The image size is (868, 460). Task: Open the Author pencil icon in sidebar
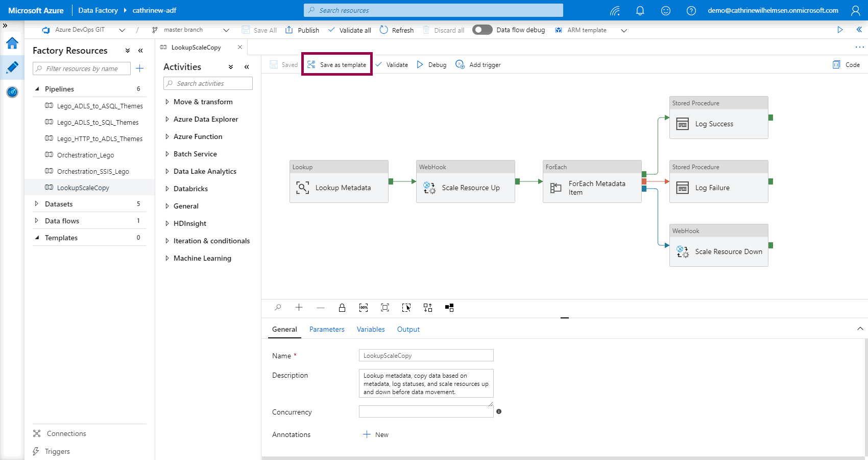12,67
